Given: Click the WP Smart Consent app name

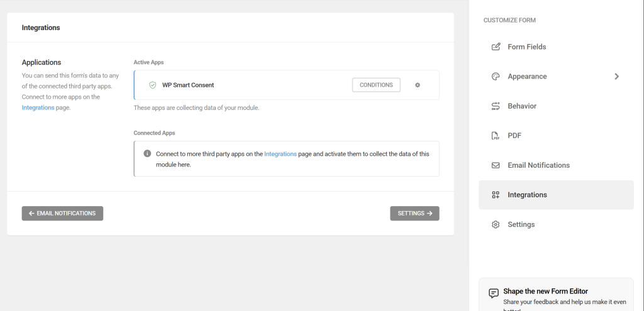Looking at the screenshot, I should tap(188, 85).
